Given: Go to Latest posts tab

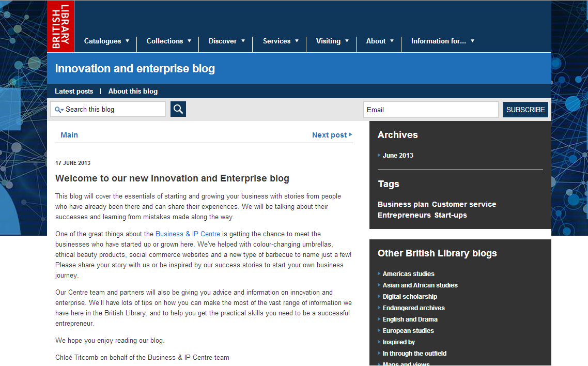Looking at the screenshot, I should pos(74,91).
